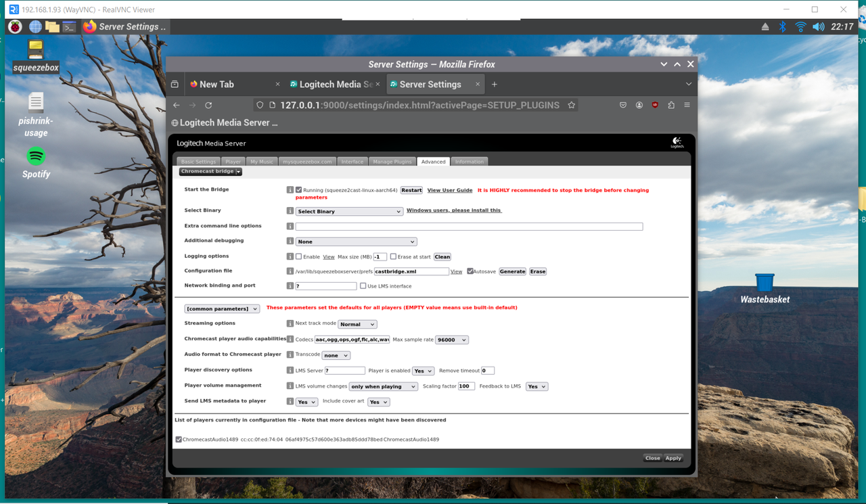Screen dimensions: 866x504
Task: Click the Restart bridge button
Action: 411,191
